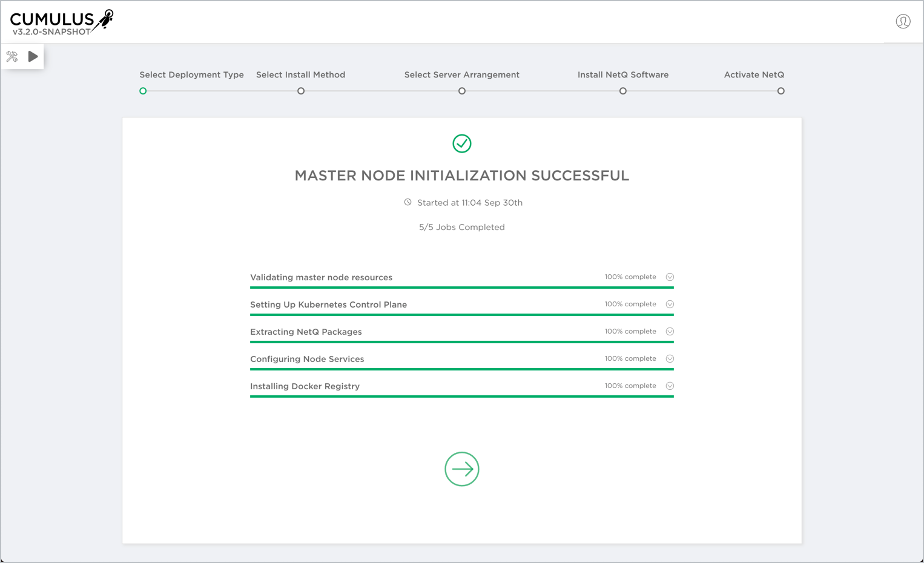
Task: Expand Installing Docker Registry chevron
Action: pos(670,386)
